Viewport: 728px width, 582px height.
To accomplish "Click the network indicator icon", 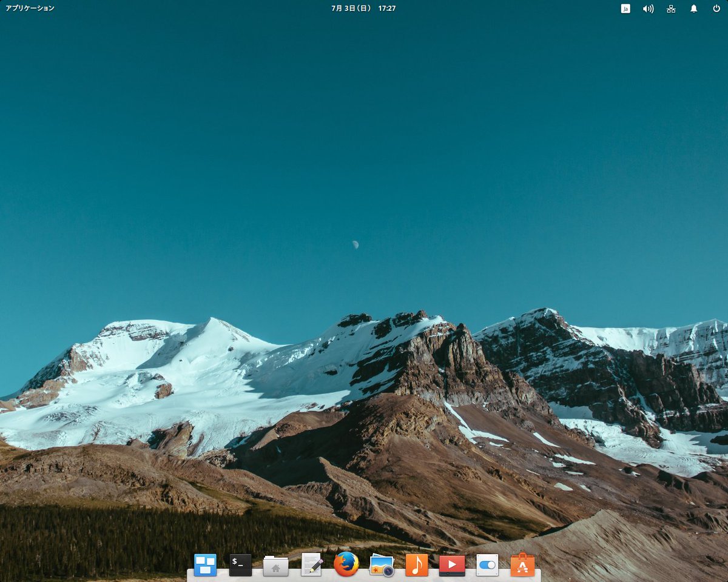I will click(x=670, y=8).
